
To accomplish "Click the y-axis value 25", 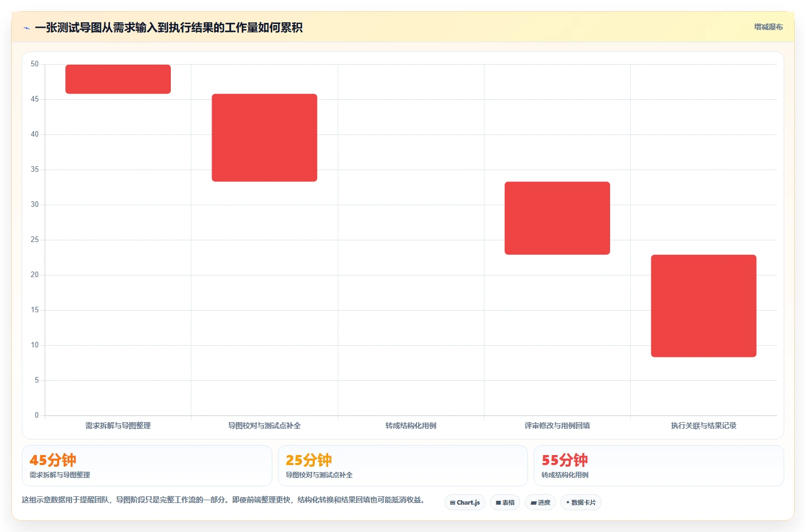I will point(35,240).
